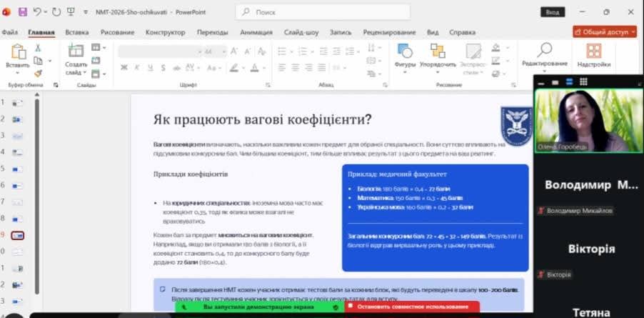Open the Общий доступ share dropdown
The width and height of the screenshot is (644, 318).
[x=604, y=32]
